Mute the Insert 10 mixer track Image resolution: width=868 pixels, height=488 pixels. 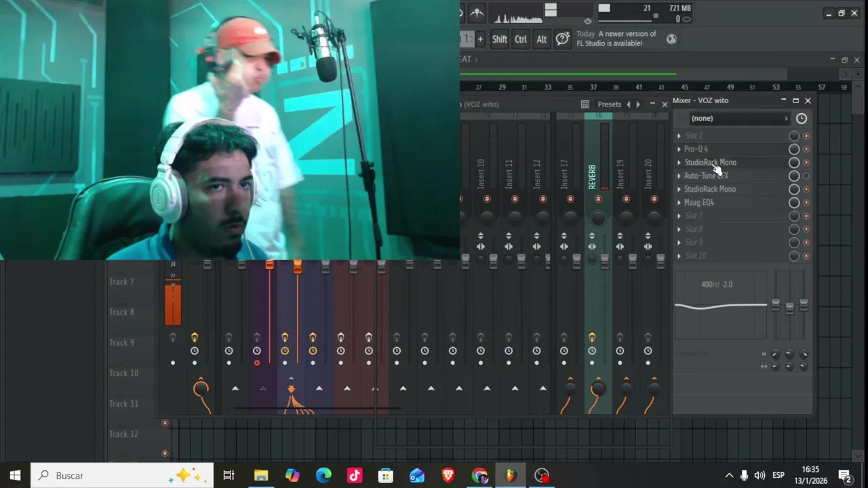pyautogui.click(x=487, y=199)
